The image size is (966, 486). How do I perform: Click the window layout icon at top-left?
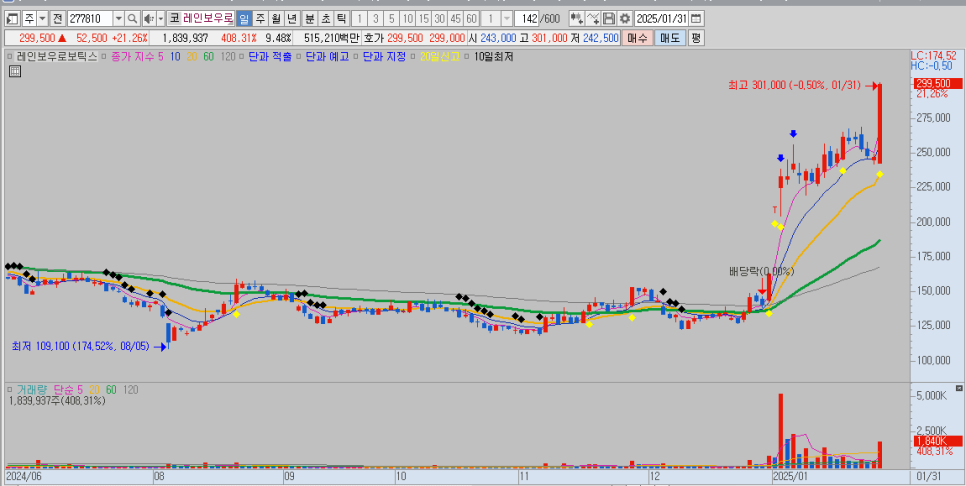(11, 19)
